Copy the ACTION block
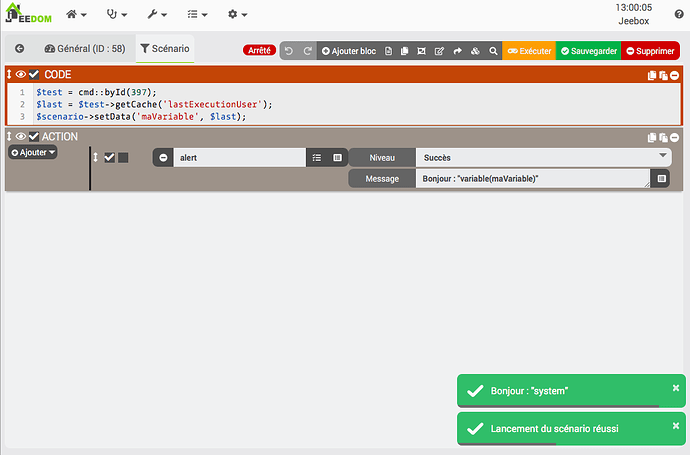 652,138
